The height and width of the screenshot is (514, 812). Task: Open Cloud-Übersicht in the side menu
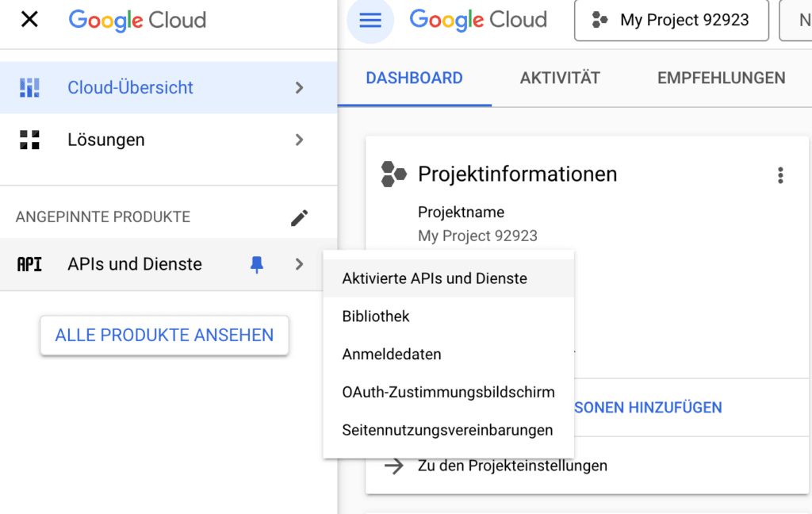pyautogui.click(x=168, y=87)
